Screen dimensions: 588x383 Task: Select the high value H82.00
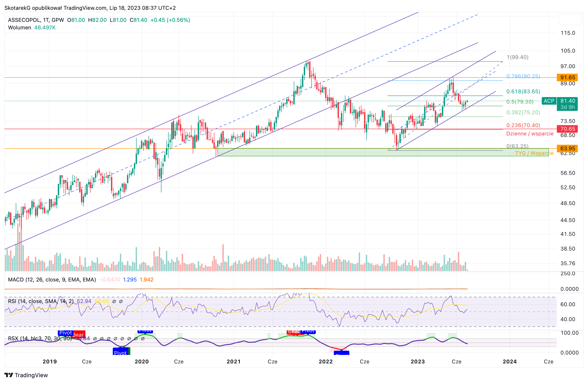pyautogui.click(x=97, y=20)
